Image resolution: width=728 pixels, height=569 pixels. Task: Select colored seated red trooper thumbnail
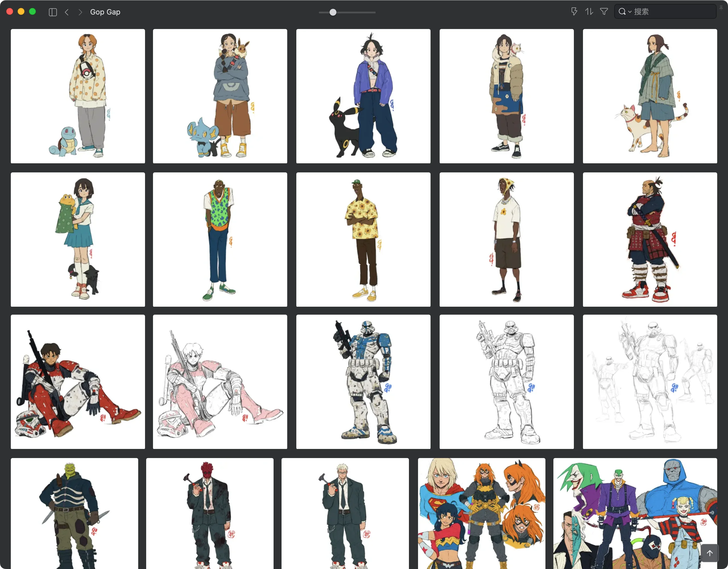tap(78, 382)
